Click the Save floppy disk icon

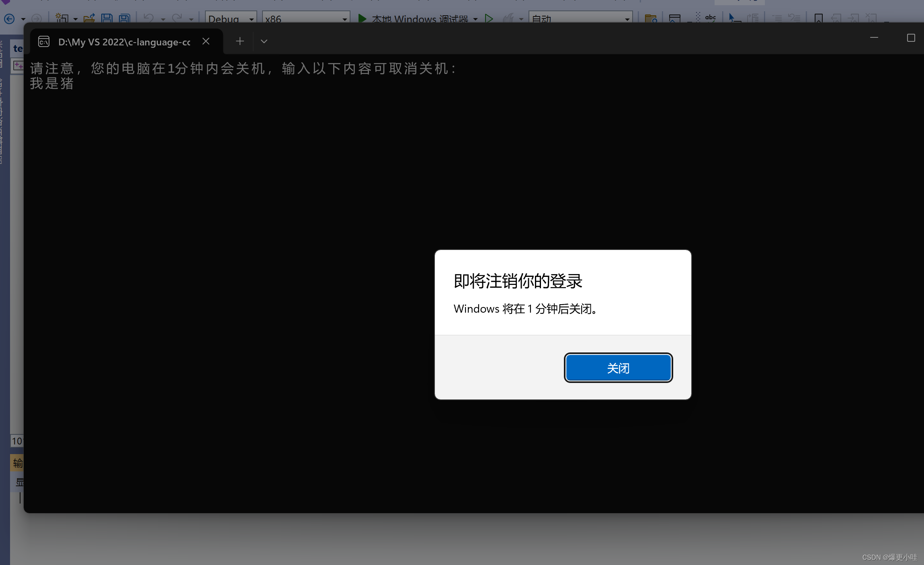(x=107, y=18)
